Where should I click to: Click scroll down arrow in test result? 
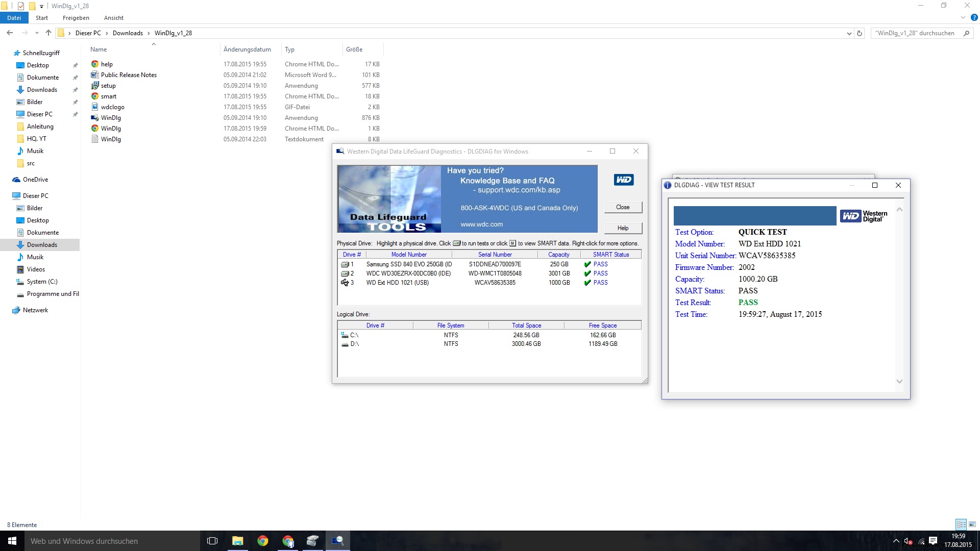[899, 382]
